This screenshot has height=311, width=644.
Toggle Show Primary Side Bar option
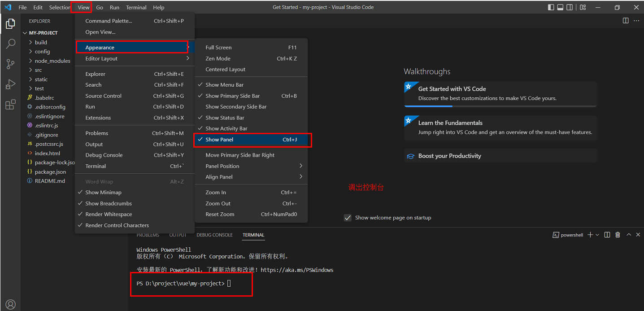pos(251,96)
